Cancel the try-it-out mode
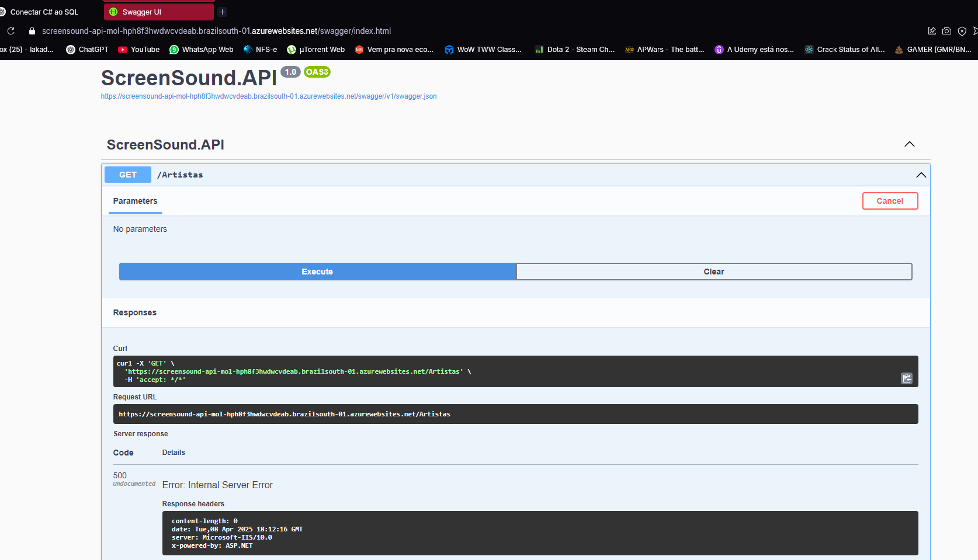The width and height of the screenshot is (978, 560). (890, 201)
